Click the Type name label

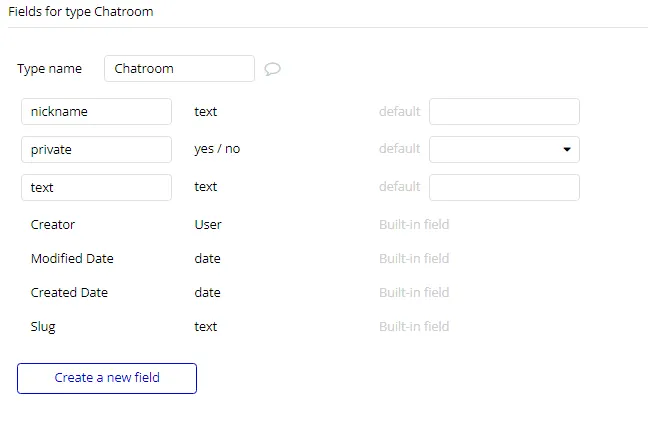[x=48, y=69]
